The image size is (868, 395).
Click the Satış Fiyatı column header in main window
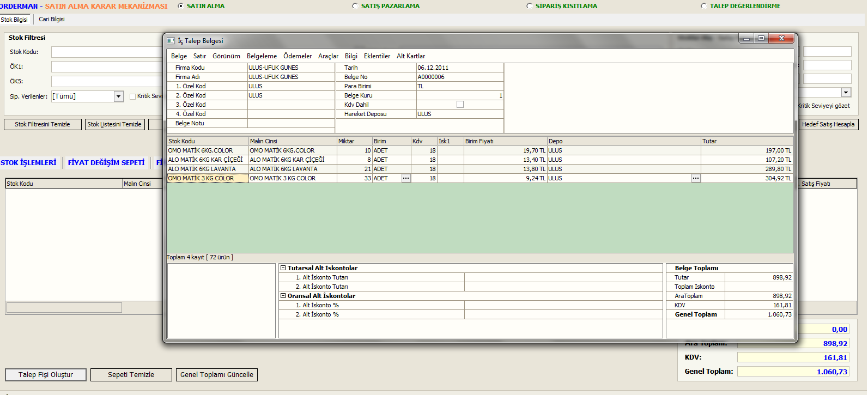[x=828, y=184]
